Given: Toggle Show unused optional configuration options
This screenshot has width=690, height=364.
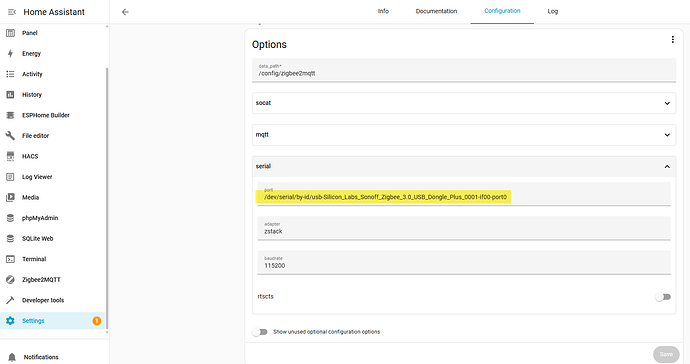Looking at the screenshot, I should click(x=260, y=332).
